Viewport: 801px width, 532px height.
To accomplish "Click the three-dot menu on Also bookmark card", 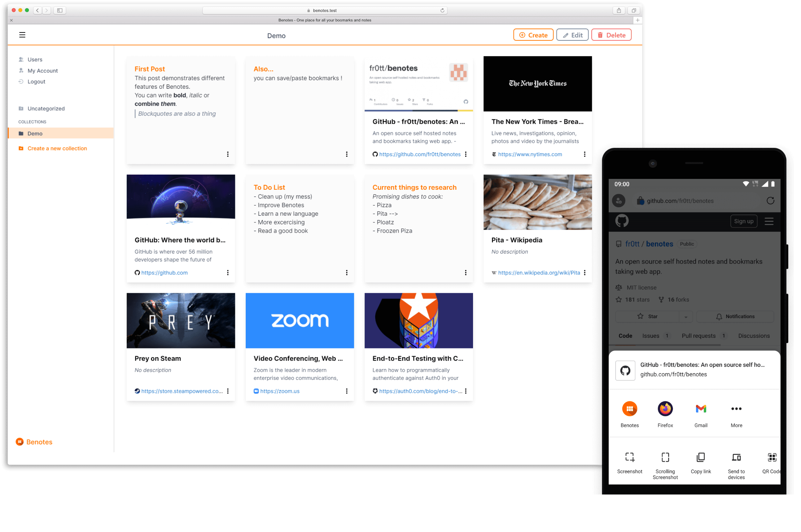I will click(x=347, y=154).
